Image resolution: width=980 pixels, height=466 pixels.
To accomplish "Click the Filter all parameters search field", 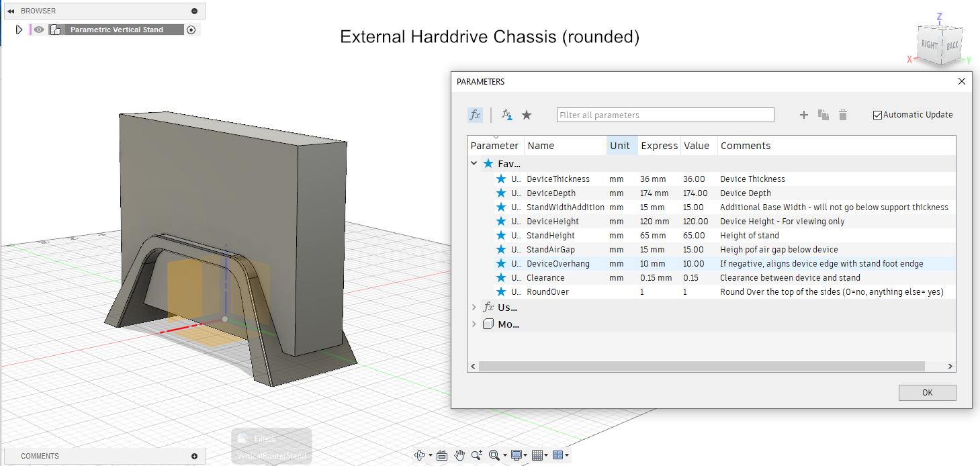I will (664, 115).
